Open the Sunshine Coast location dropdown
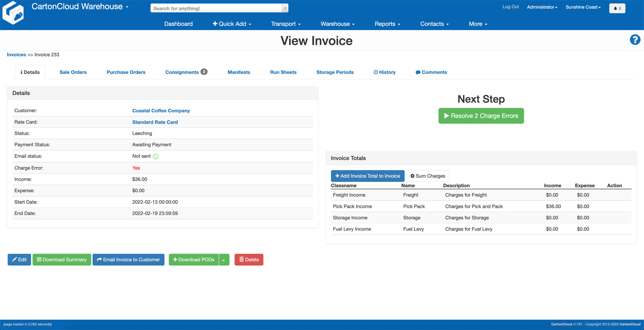Image resolution: width=644 pixels, height=330 pixels. pyautogui.click(x=583, y=7)
